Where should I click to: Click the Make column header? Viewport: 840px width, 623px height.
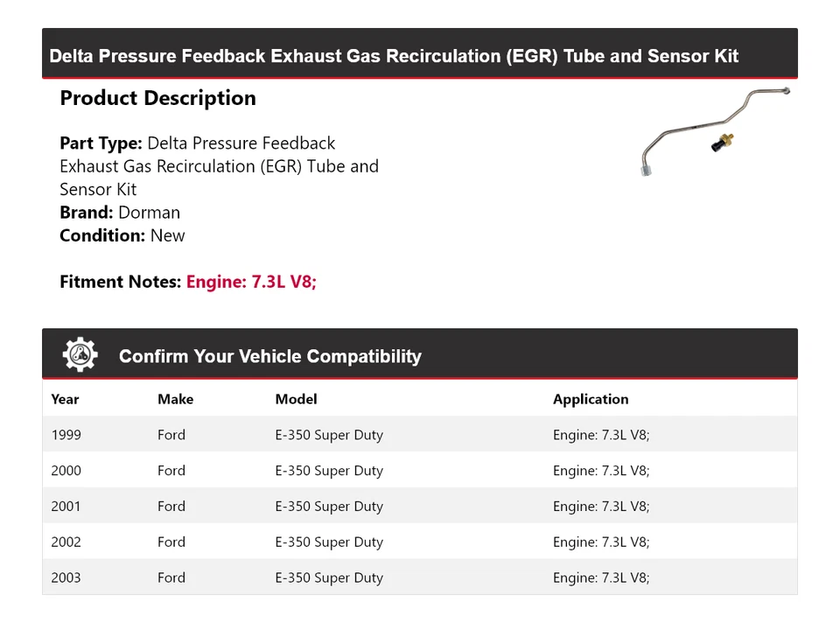pos(175,399)
